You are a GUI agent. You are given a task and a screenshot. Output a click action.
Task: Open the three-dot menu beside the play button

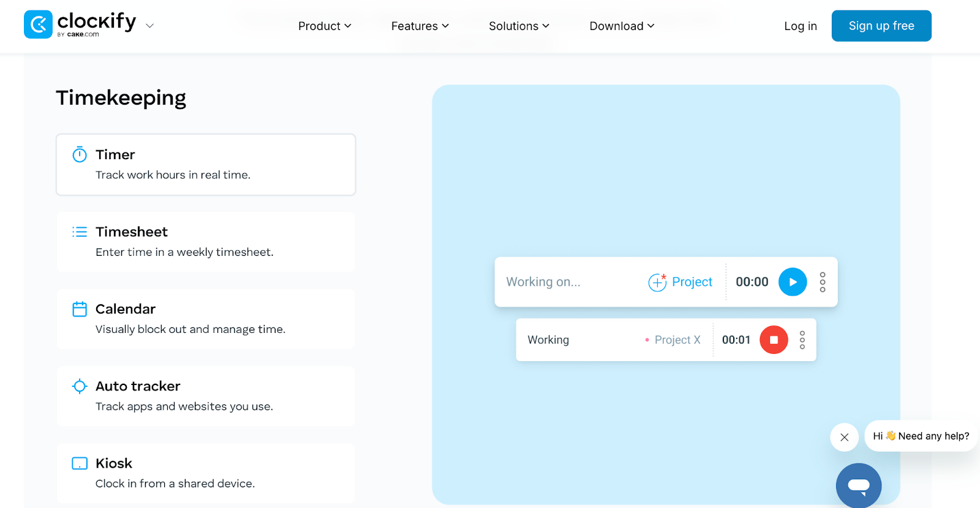822,282
